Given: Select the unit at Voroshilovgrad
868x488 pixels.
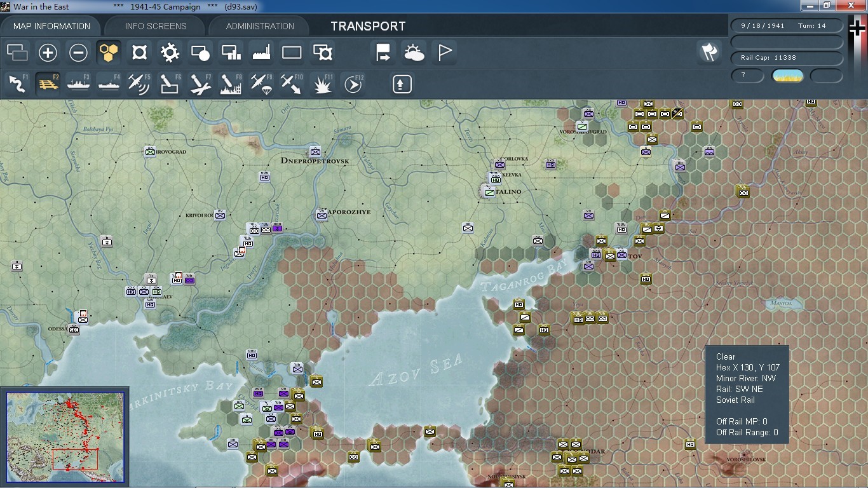Looking at the screenshot, I should (582, 126).
